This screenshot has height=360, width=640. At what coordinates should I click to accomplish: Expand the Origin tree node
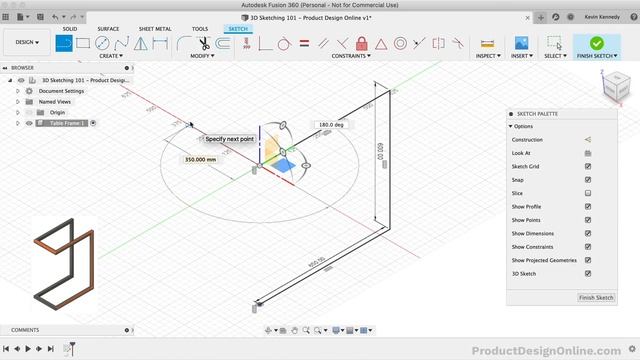[x=18, y=112]
